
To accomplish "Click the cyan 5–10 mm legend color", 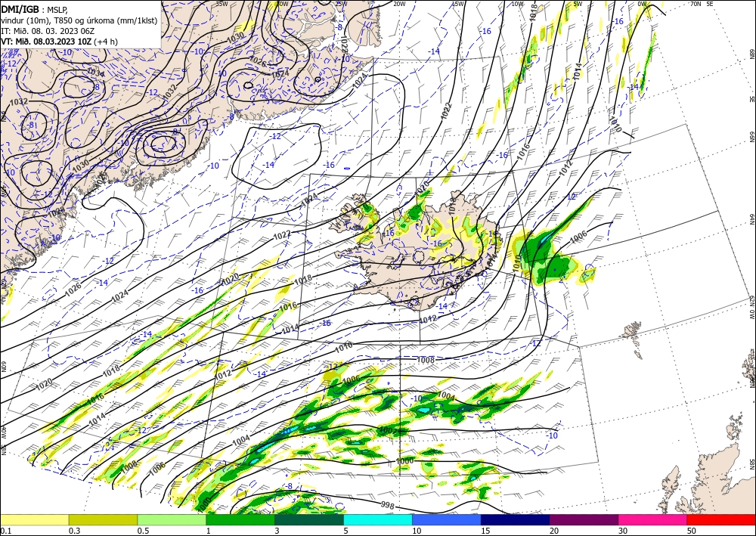I will coord(378,519).
